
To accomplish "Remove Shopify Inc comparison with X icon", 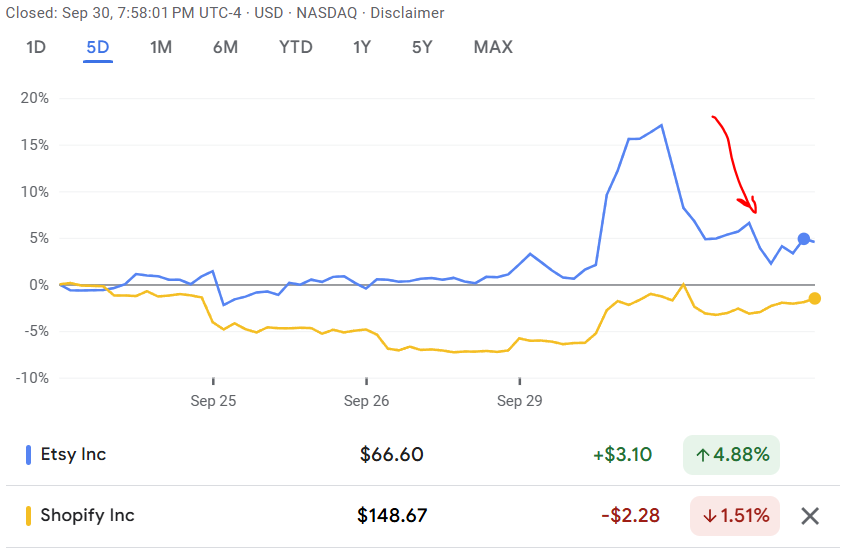I will coord(810,516).
